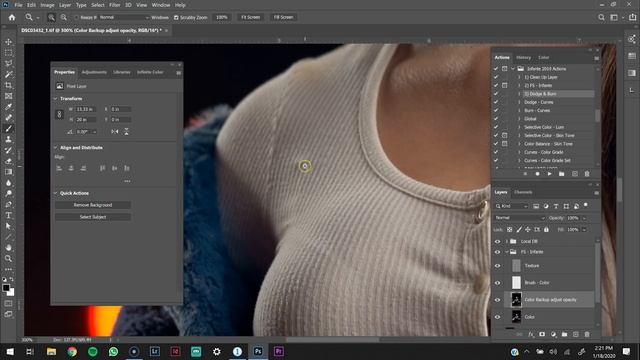
Task: Select the Magic Wand tool
Action: click(x=8, y=74)
